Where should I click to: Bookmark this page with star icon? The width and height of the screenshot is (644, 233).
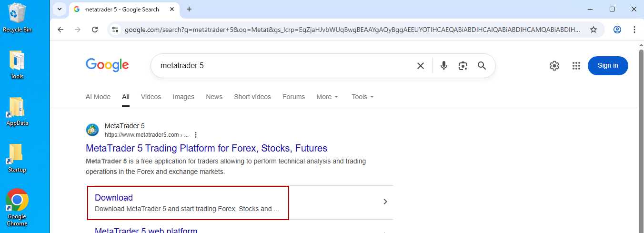click(594, 30)
